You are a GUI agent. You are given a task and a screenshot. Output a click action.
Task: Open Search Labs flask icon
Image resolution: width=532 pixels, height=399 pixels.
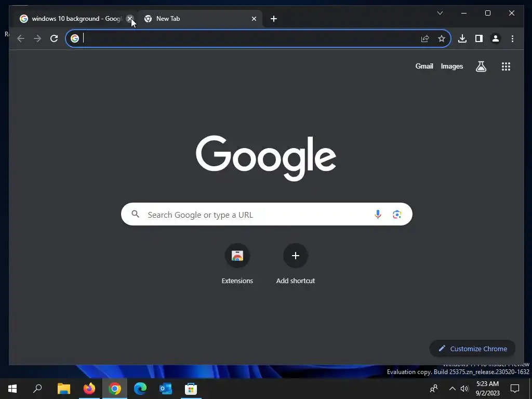[x=481, y=66]
